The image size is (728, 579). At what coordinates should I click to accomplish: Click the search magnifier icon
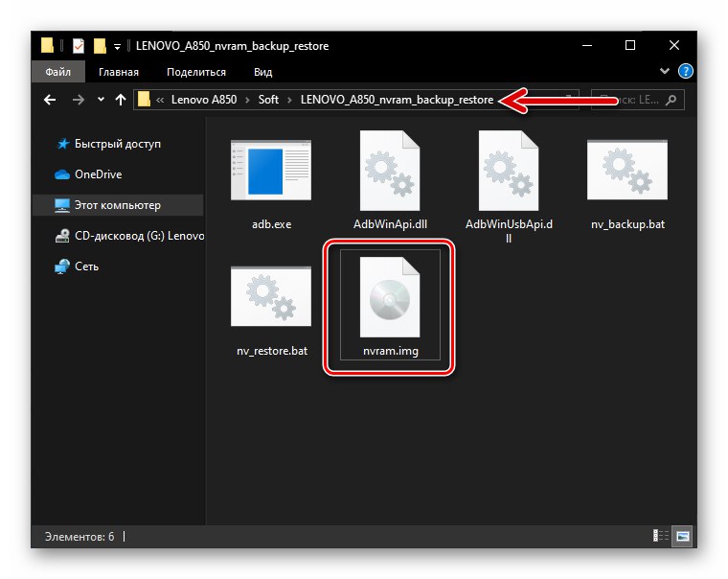[671, 100]
